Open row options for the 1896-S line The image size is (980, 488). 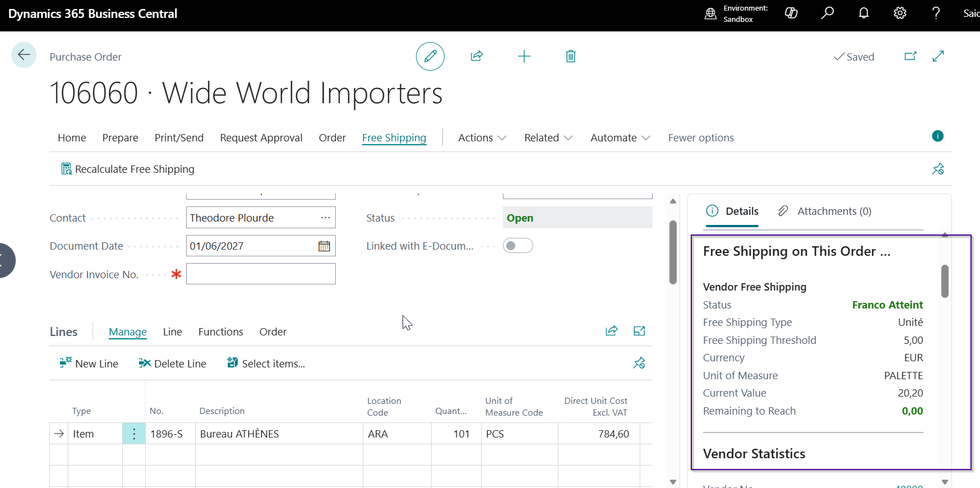tap(134, 434)
